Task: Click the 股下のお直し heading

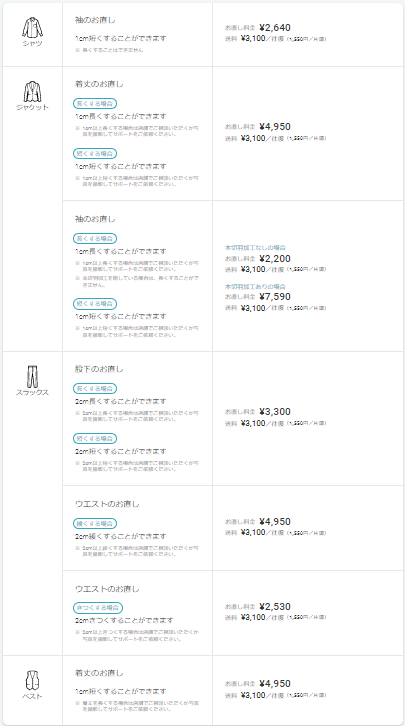Action: tap(99, 369)
